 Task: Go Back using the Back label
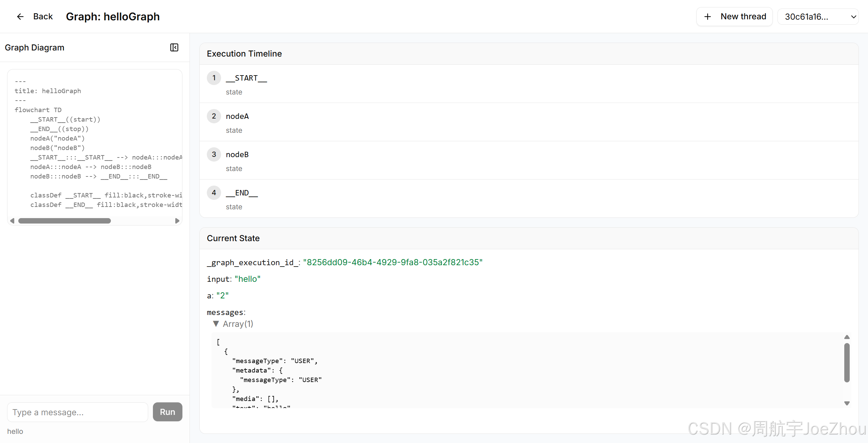click(x=43, y=17)
